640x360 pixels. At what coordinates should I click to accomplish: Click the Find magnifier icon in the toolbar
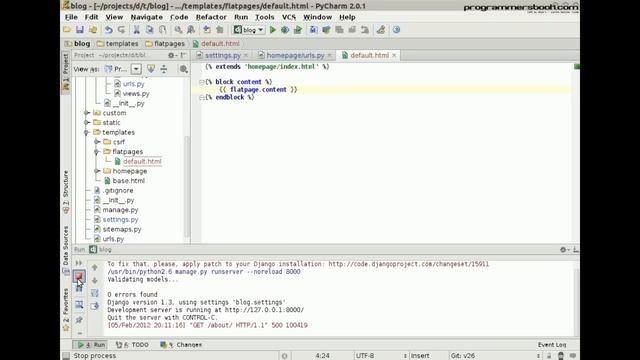click(178, 30)
